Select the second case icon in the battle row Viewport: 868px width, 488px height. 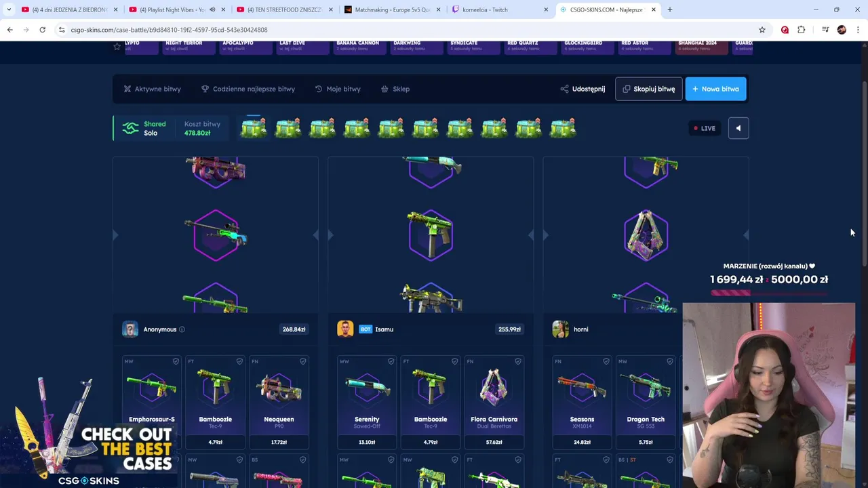pyautogui.click(x=288, y=127)
